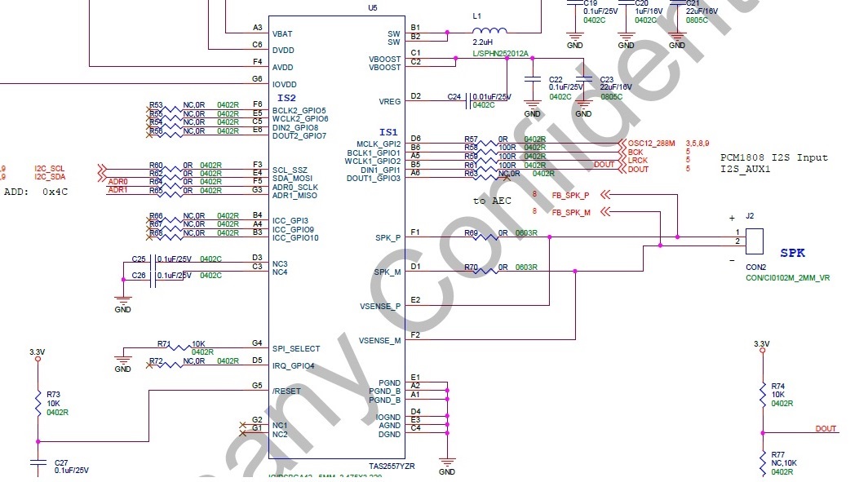
Task: Click the FB_SPK_M off-page port arrow
Action: pos(605,211)
